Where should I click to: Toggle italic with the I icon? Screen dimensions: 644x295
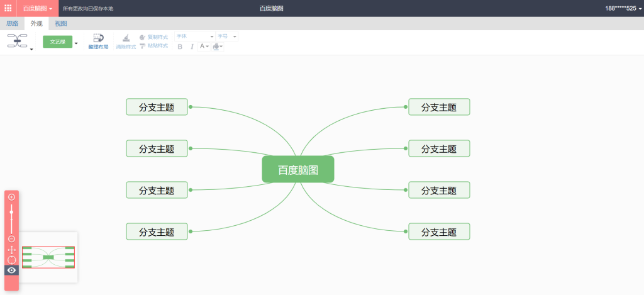coord(192,47)
